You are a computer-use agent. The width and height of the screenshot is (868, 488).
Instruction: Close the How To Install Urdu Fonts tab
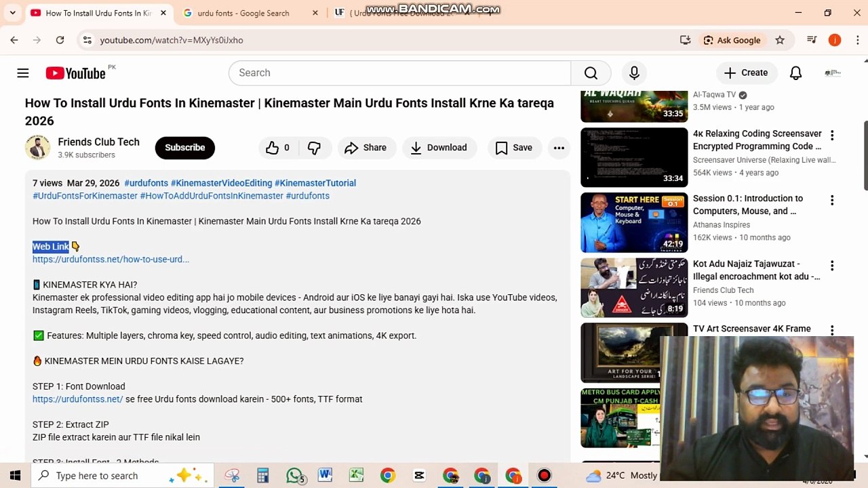coord(163,13)
